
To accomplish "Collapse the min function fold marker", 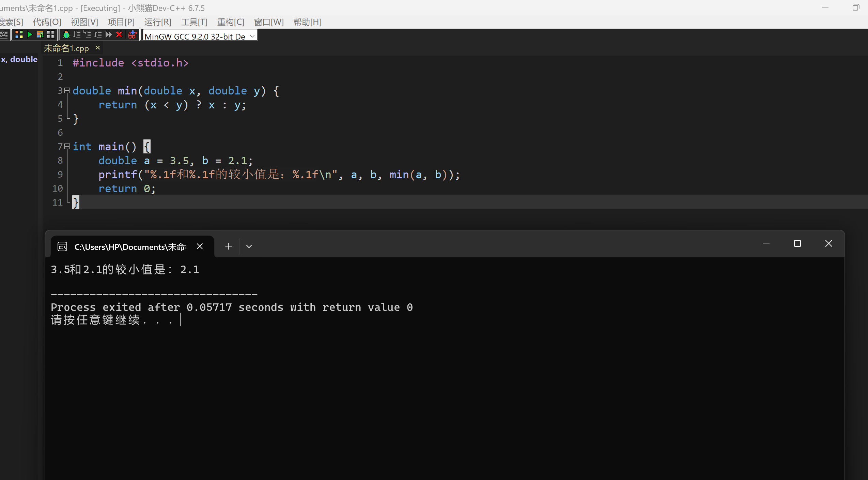I will pyautogui.click(x=67, y=91).
